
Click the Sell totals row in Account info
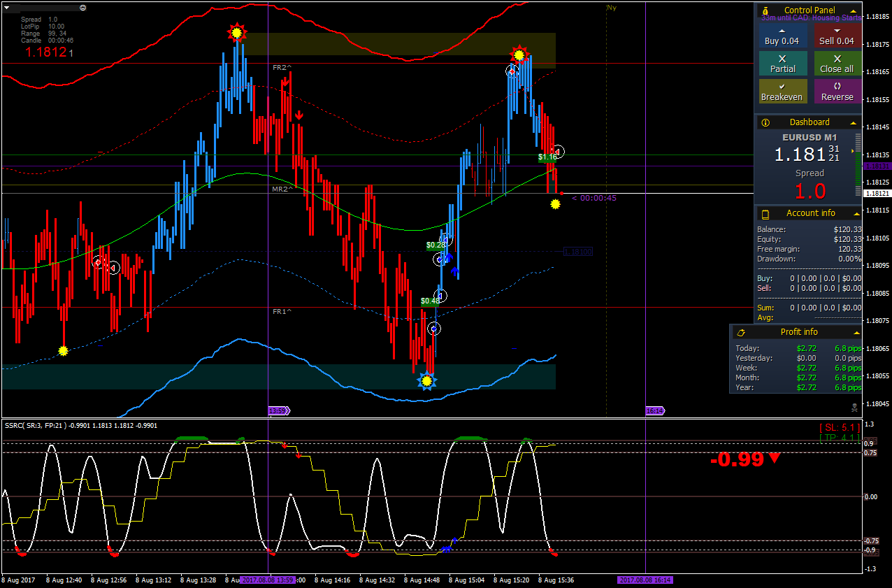[809, 288]
